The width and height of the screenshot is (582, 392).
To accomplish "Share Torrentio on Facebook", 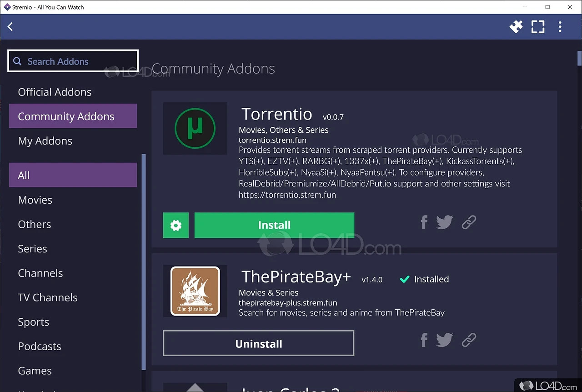I will pos(424,222).
